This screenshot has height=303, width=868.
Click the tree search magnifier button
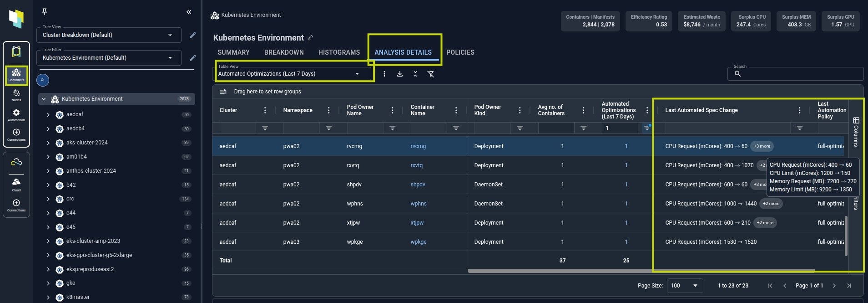(x=43, y=80)
